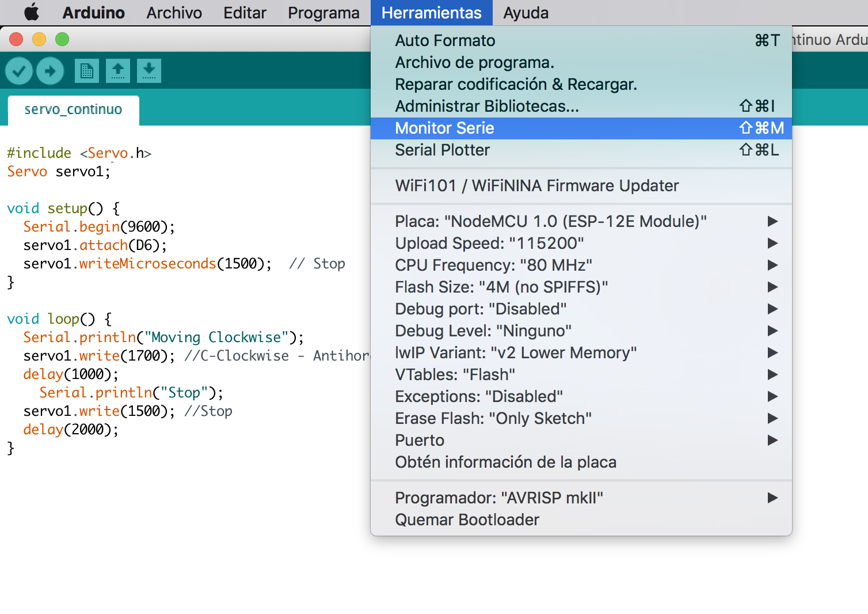
Task: Click the servo1.writeMicroseconds(1500) line
Action: (x=184, y=264)
